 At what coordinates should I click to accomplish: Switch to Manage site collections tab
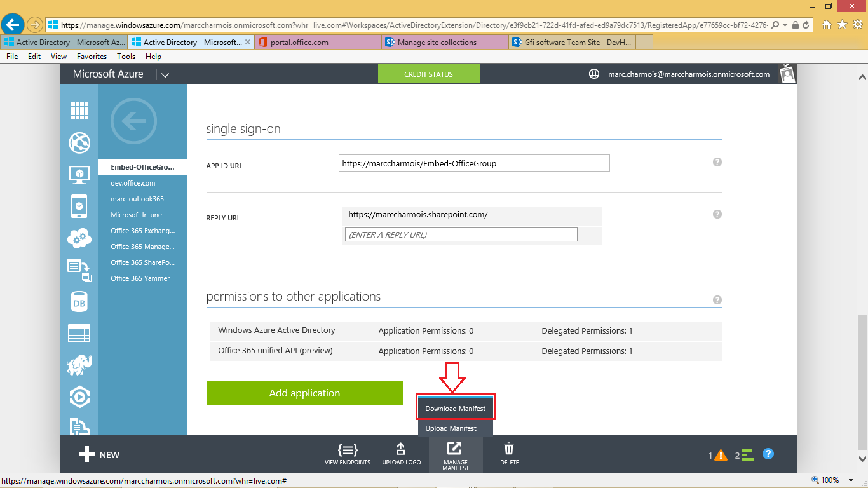[x=445, y=43]
